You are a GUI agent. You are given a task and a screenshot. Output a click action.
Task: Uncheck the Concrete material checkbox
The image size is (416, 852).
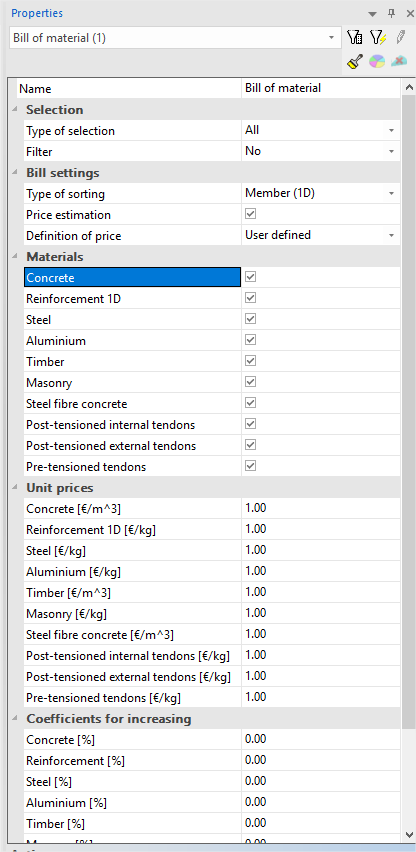click(x=250, y=277)
